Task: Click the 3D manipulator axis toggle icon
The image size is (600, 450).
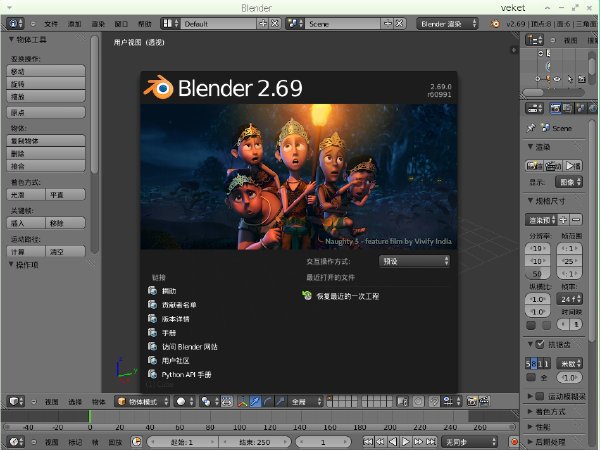Action: click(x=243, y=401)
